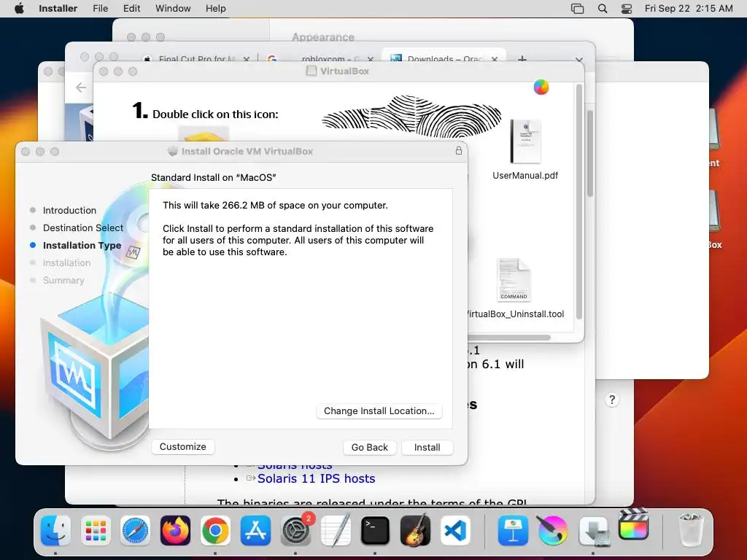Viewport: 747px width, 560px height.
Task: Open the File menu
Action: click(100, 9)
